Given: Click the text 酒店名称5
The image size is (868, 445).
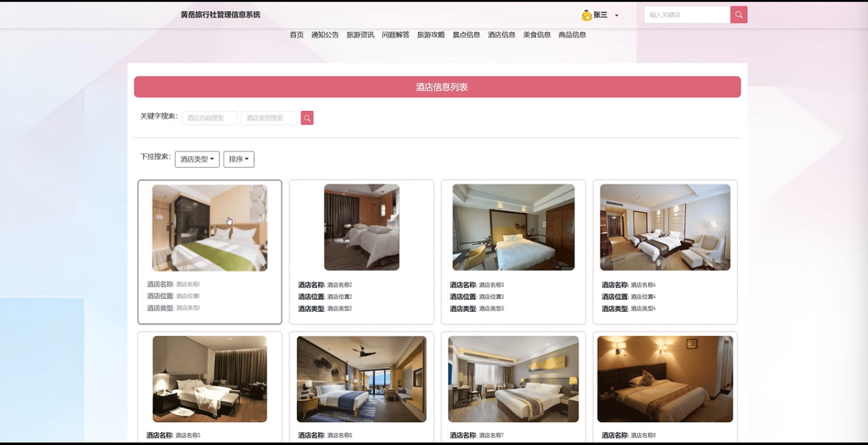Looking at the screenshot, I should click(x=188, y=436).
